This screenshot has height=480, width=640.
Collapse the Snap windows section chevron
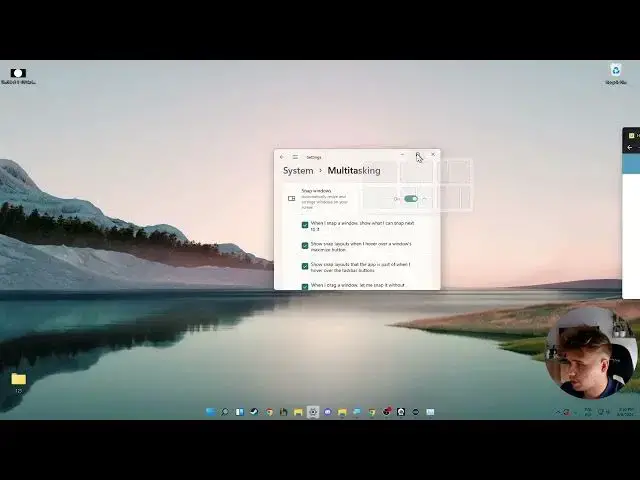pos(425,199)
